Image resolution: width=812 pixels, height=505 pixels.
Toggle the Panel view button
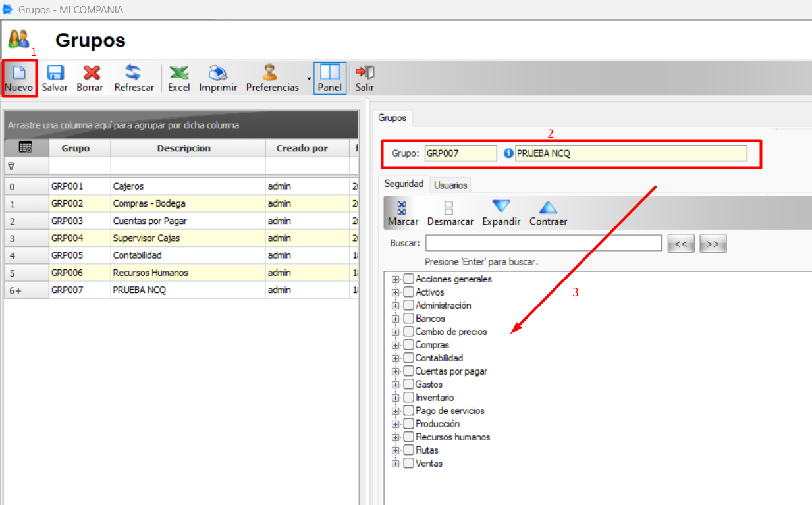[329, 78]
